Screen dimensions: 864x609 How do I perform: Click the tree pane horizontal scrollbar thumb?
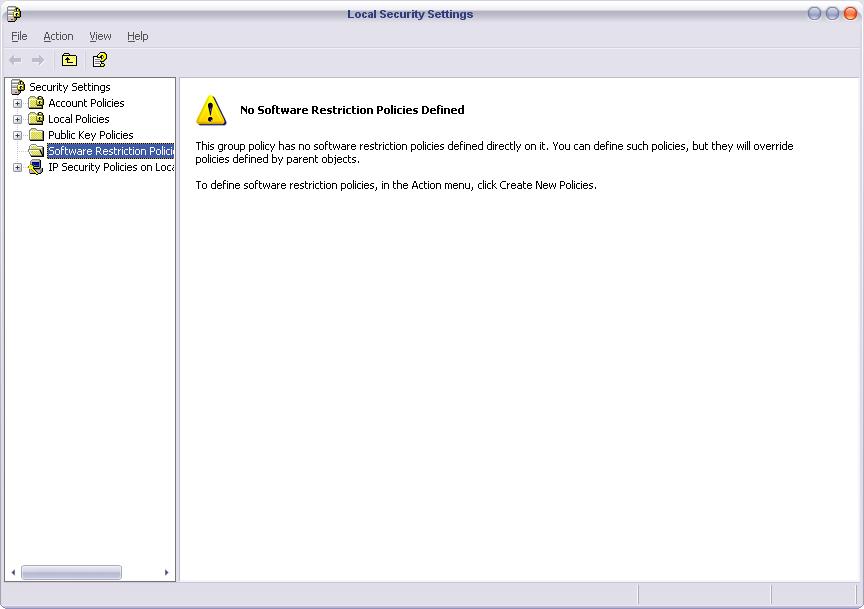[x=72, y=573]
